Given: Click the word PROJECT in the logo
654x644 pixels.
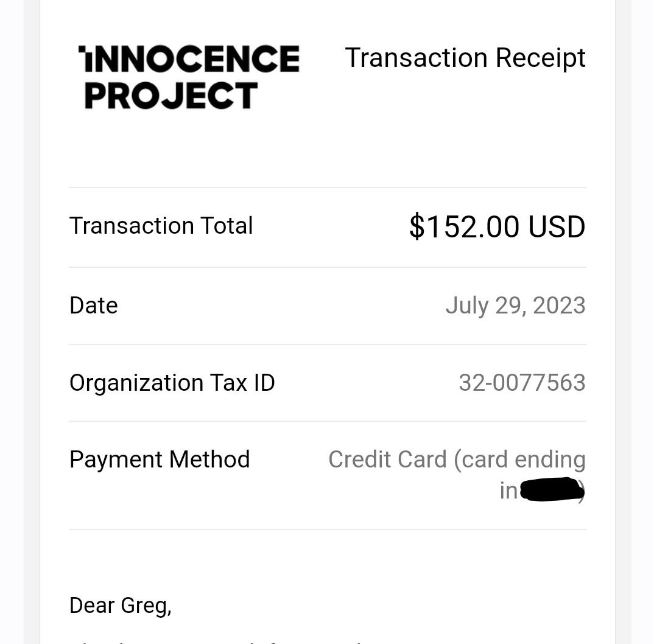Looking at the screenshot, I should [x=171, y=96].
